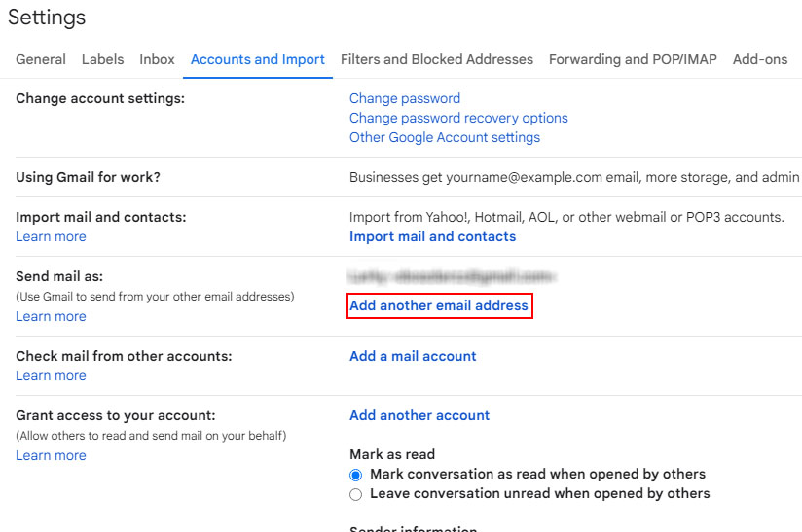This screenshot has height=532, width=802.
Task: Select Leave conversation unread when opened
Action: (x=356, y=494)
